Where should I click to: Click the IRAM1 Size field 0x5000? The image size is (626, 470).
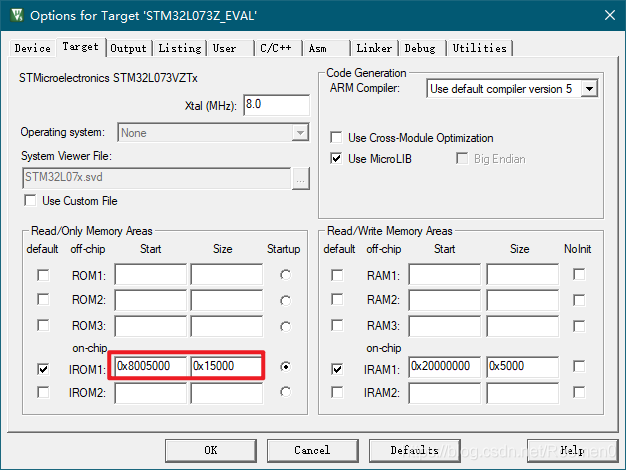523,367
